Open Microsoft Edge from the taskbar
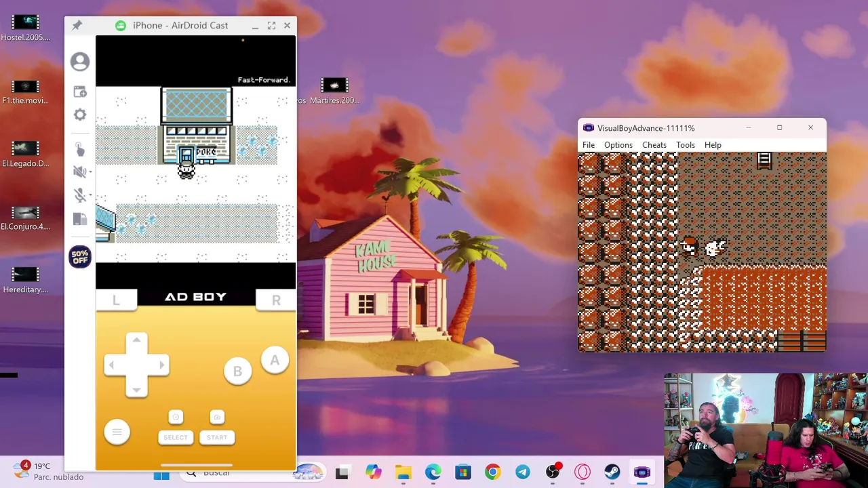Image resolution: width=868 pixels, height=488 pixels. click(433, 472)
